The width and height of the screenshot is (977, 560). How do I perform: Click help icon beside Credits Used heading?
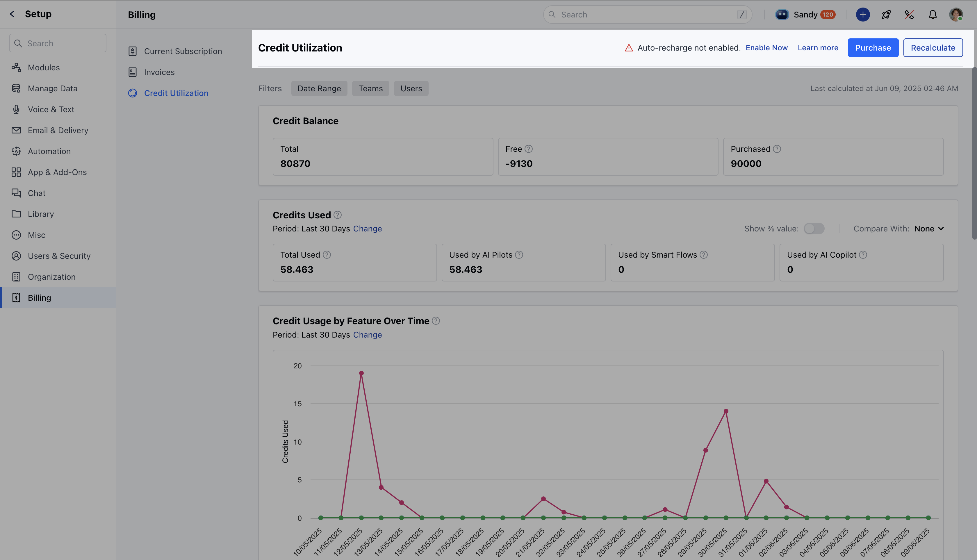coord(337,215)
